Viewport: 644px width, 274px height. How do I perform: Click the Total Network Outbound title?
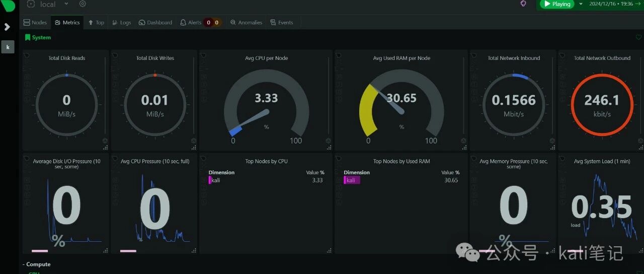click(602, 58)
